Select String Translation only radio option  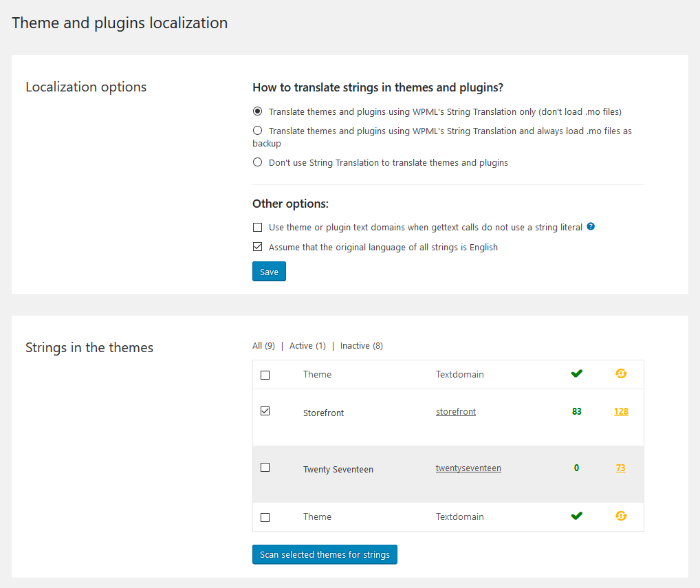[258, 111]
